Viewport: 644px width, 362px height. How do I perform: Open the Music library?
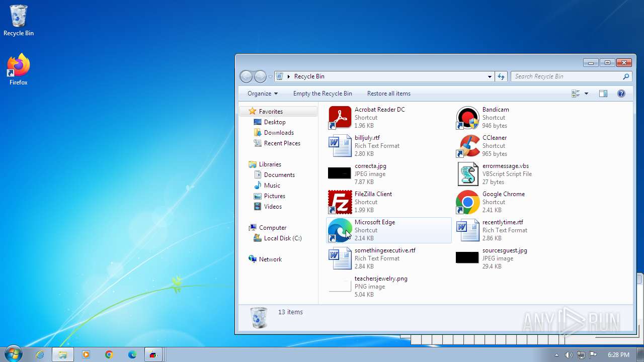point(272,186)
